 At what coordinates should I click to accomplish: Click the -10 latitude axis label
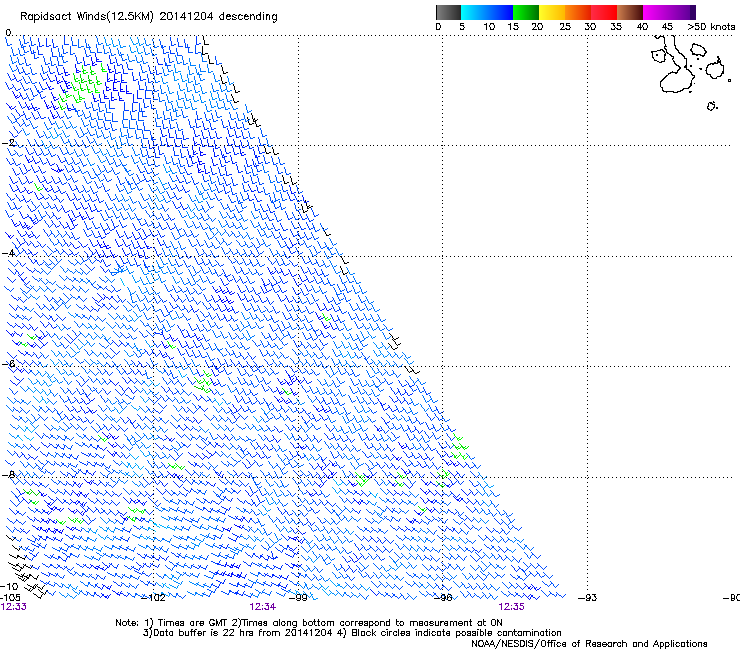point(10,586)
